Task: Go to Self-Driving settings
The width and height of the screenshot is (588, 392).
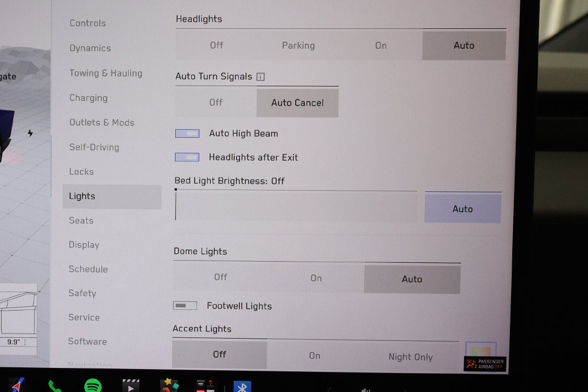Action: (94, 147)
